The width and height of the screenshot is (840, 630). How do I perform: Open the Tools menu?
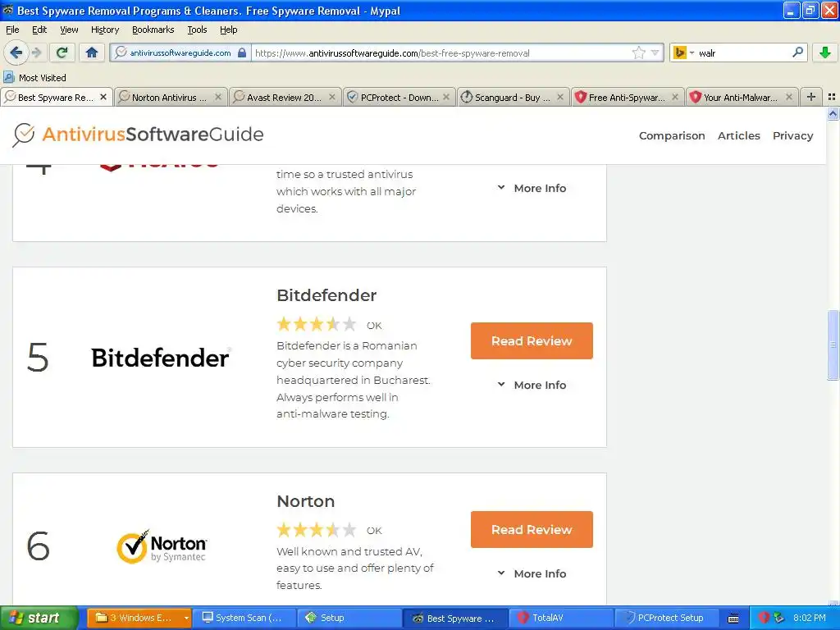click(x=197, y=30)
